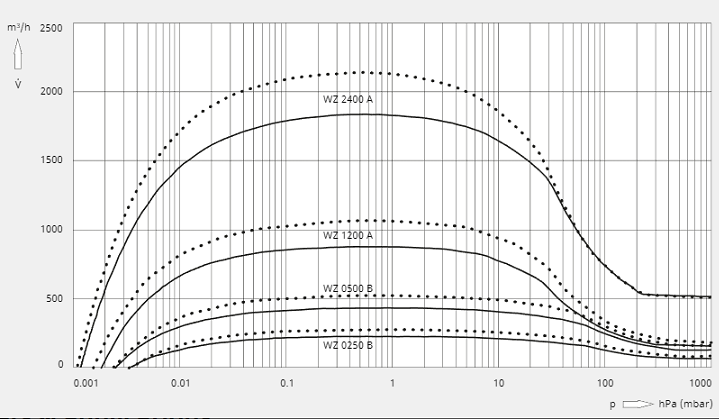This screenshot has width=719, height=419.
Task: Click the WZ 0500 B curve label
Action: point(347,289)
